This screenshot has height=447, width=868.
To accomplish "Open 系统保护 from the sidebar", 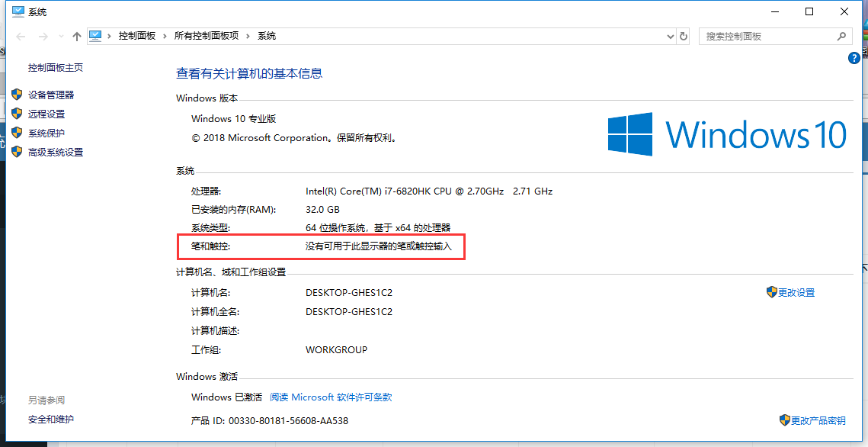I will [x=46, y=133].
